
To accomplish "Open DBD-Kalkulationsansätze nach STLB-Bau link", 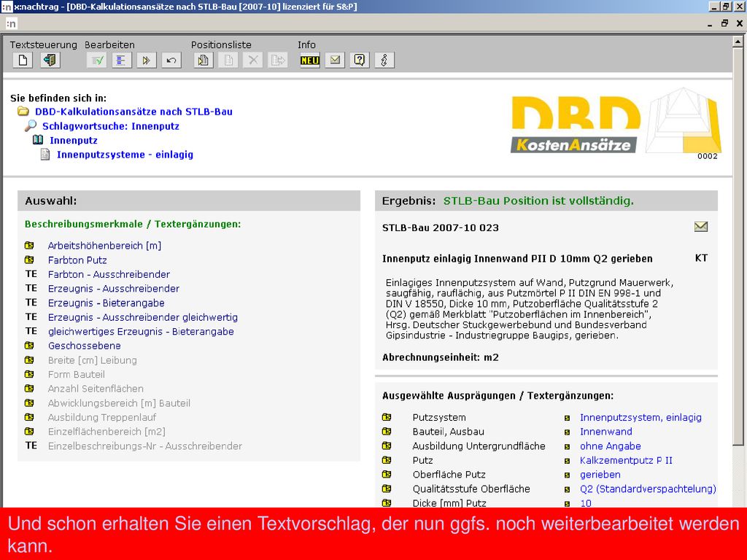I will tap(134, 112).
